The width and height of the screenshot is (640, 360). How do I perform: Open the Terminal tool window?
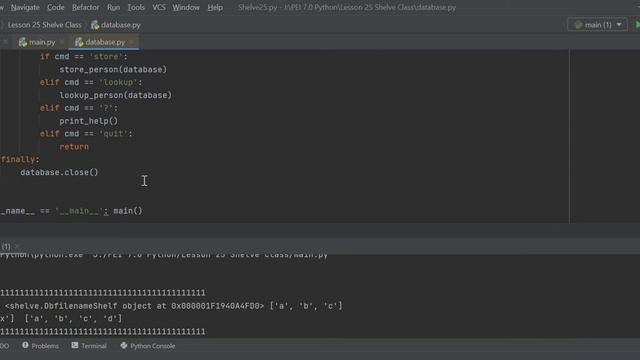click(89, 346)
